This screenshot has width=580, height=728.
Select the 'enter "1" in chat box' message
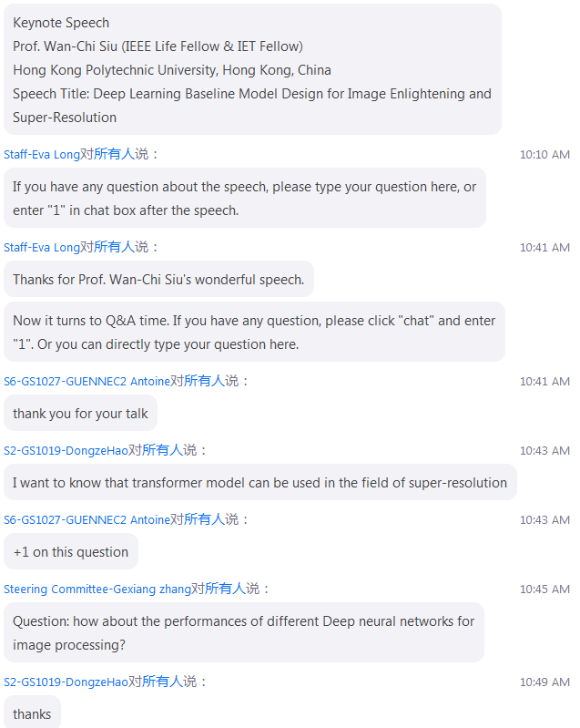245,199
